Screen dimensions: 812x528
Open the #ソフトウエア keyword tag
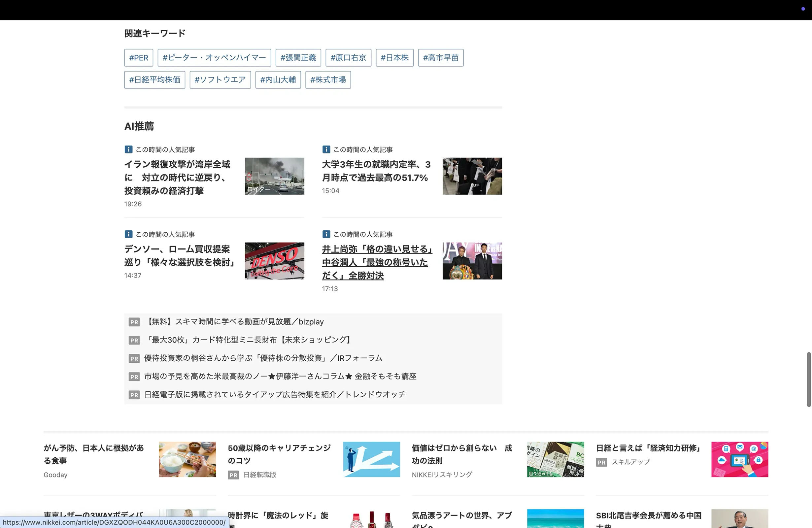pos(220,80)
